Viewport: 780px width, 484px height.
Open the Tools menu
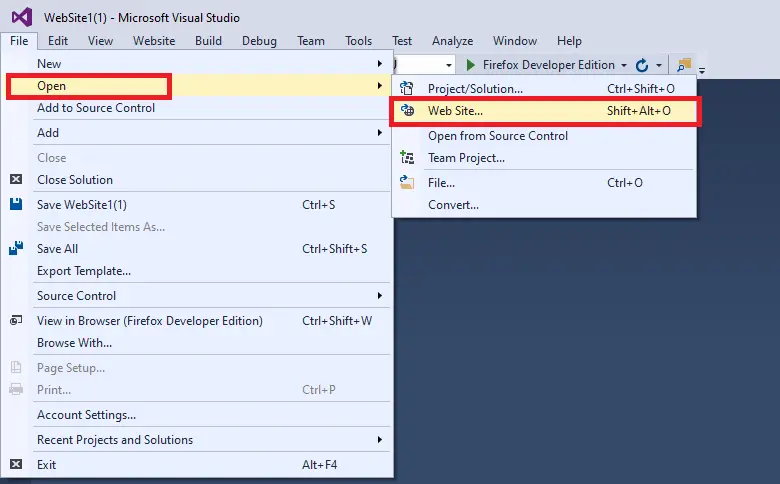coord(359,41)
